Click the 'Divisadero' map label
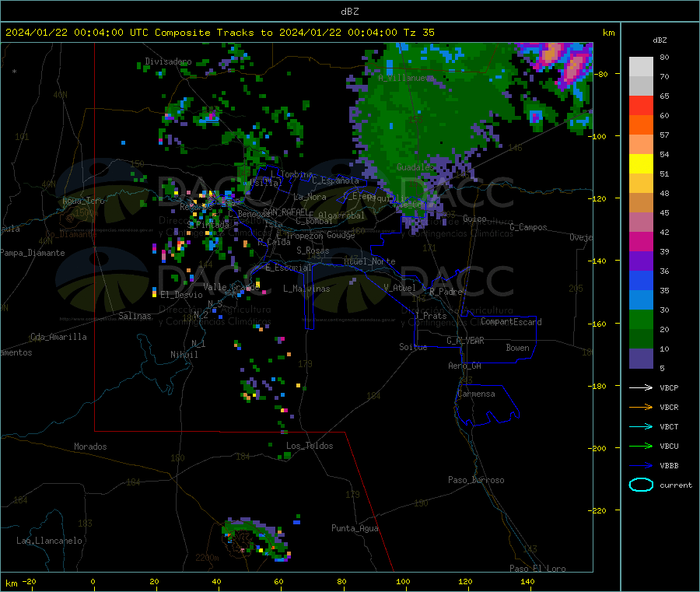The height and width of the screenshot is (592, 700). point(168,61)
